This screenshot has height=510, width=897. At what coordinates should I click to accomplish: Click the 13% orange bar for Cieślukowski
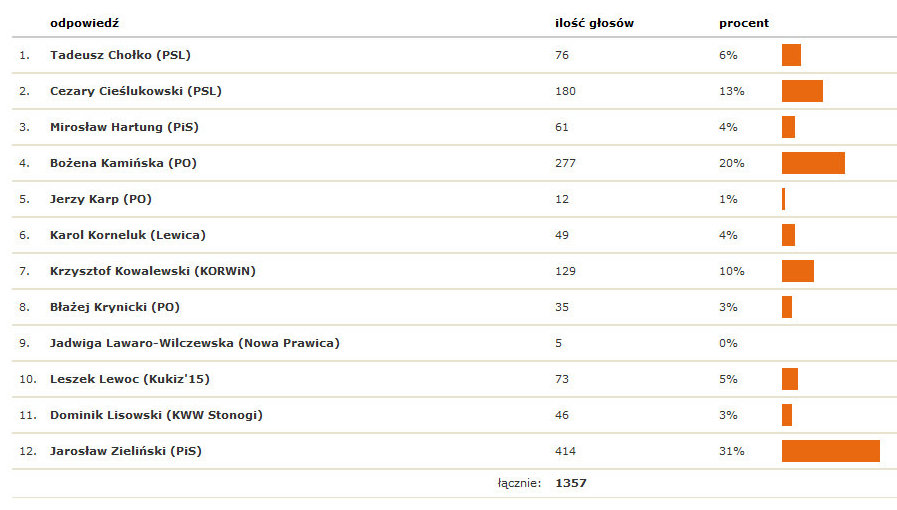[802, 91]
